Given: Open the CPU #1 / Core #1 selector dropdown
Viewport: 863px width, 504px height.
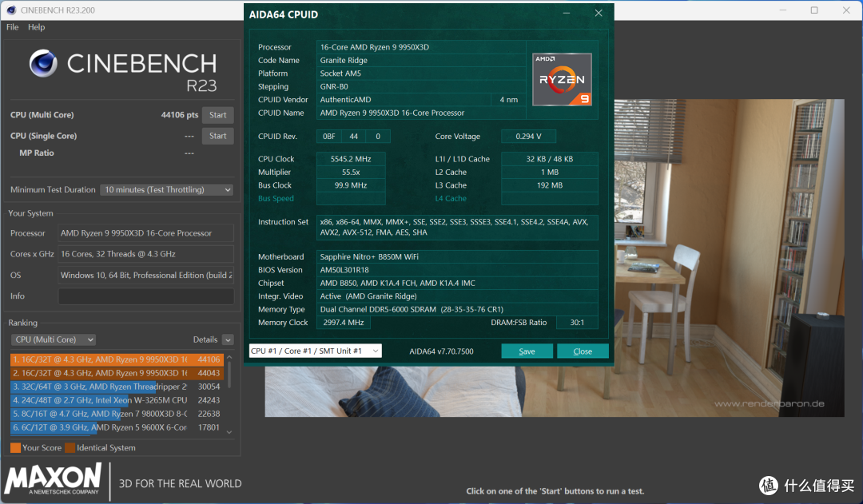Looking at the screenshot, I should pyautogui.click(x=316, y=351).
